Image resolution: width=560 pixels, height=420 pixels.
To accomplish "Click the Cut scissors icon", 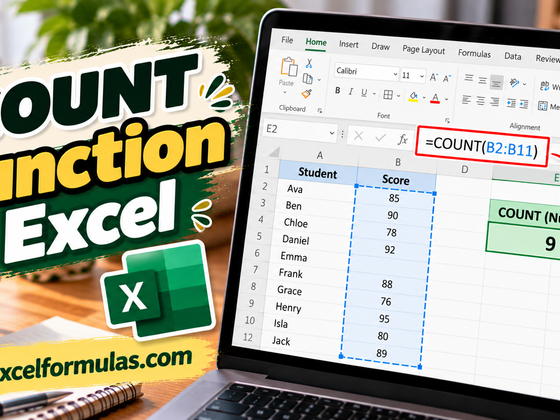I will pyautogui.click(x=309, y=64).
